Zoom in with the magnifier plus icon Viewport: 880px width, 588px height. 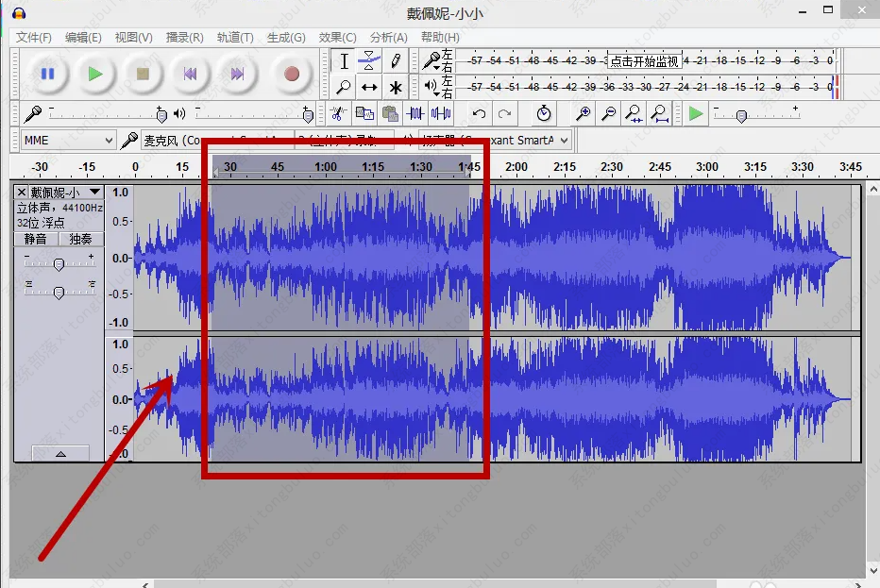584,114
